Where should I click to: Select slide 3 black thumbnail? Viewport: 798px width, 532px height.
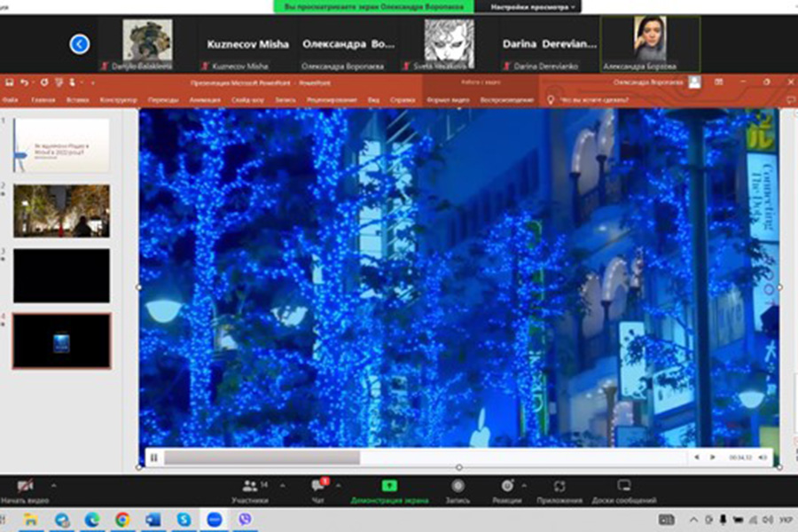(61, 276)
